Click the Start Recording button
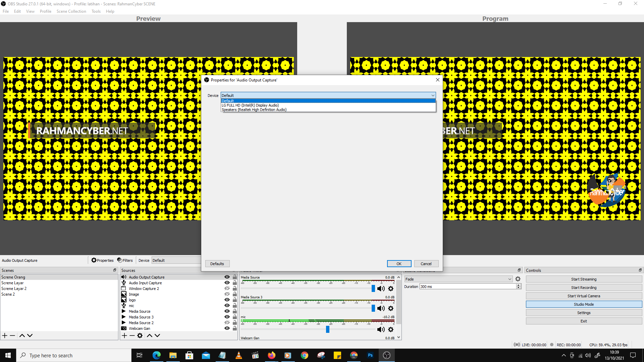 coord(584,287)
